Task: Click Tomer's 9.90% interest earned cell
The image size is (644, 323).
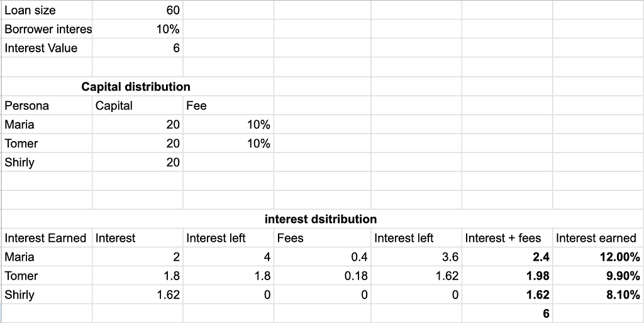Action: (x=598, y=276)
